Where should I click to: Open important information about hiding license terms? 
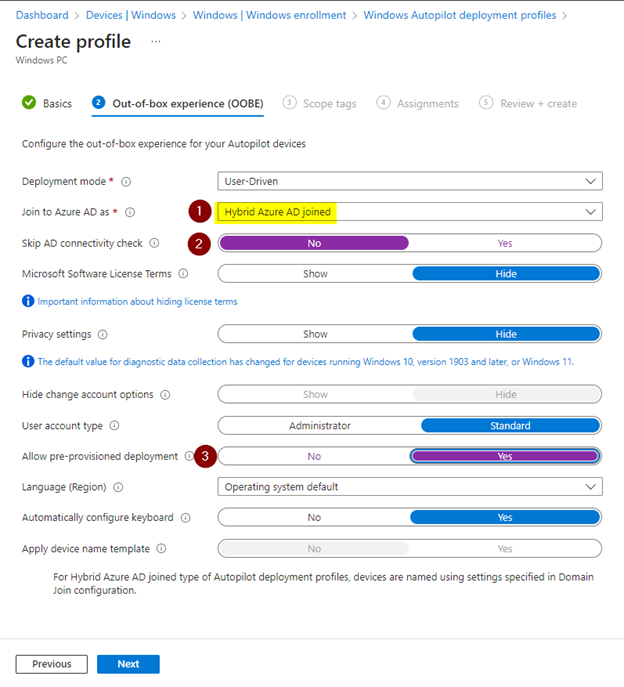(137, 301)
